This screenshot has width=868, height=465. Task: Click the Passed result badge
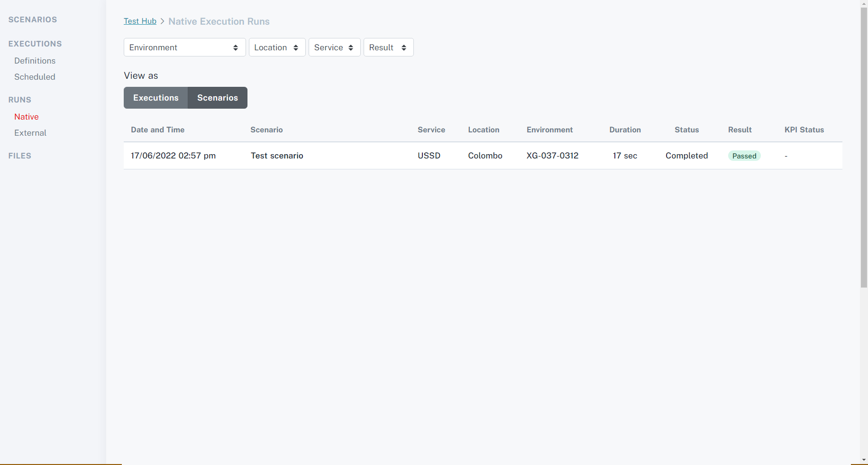744,156
